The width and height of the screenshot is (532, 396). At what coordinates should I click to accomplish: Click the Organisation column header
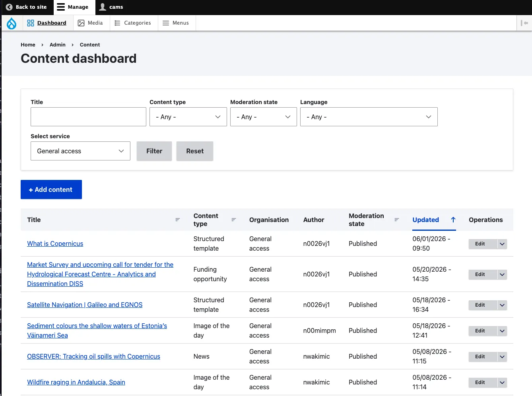pos(269,220)
